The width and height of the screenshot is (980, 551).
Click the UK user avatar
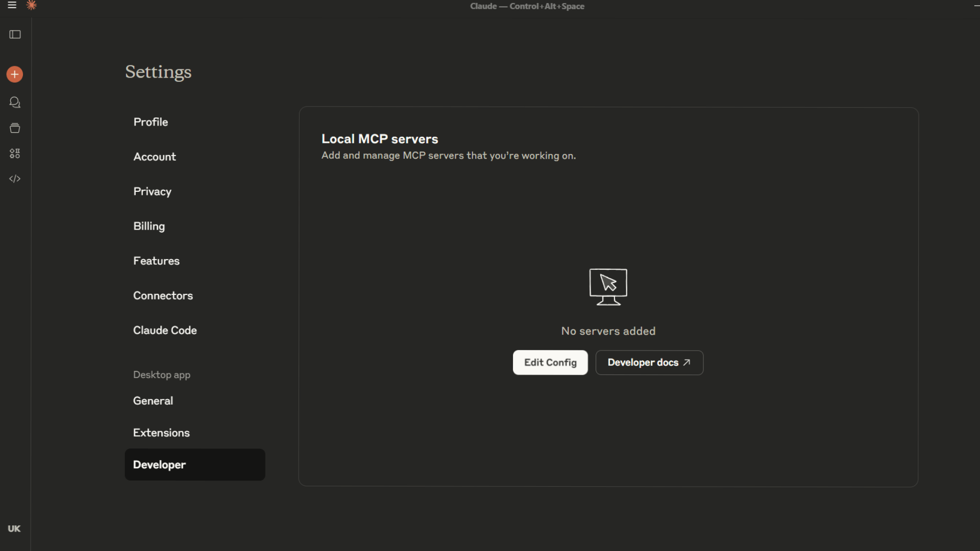click(x=14, y=529)
